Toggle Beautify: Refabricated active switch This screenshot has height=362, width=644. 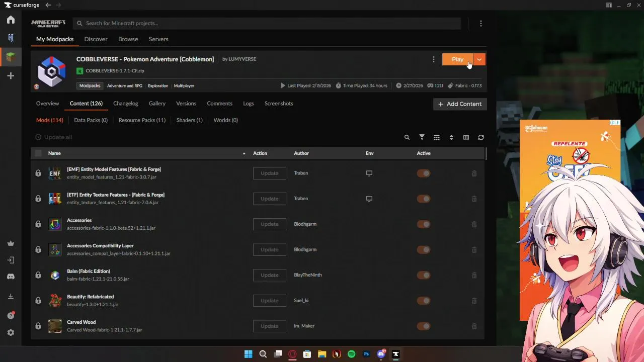[424, 301]
